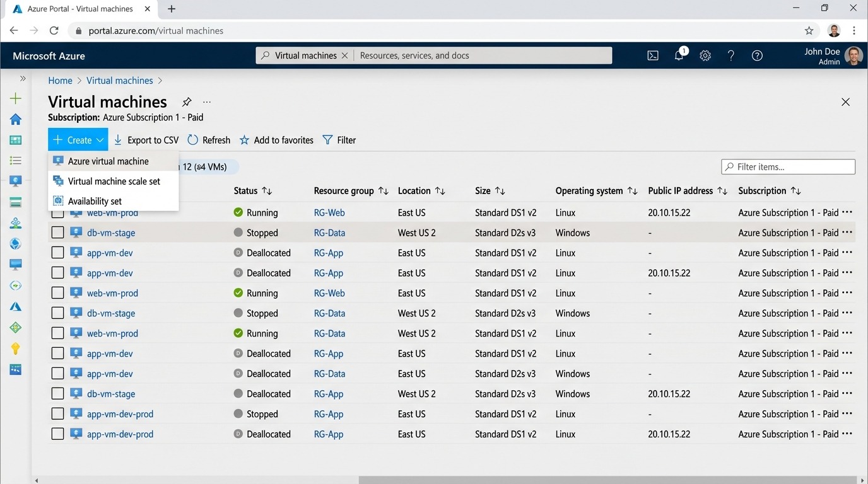Go to Home in the breadcrumb

coord(60,81)
